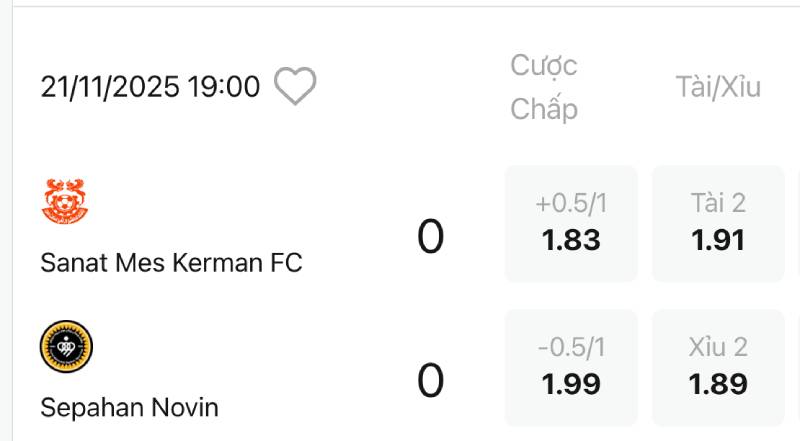The image size is (800, 441).
Task: Bet Sepahan Novin handicap at 1.99
Action: coord(571,368)
